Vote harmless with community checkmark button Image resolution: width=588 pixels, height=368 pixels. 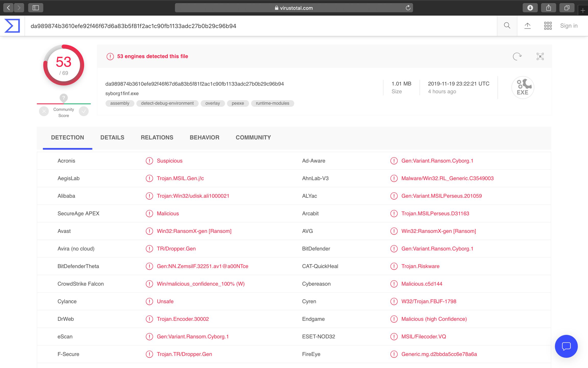coord(84,111)
